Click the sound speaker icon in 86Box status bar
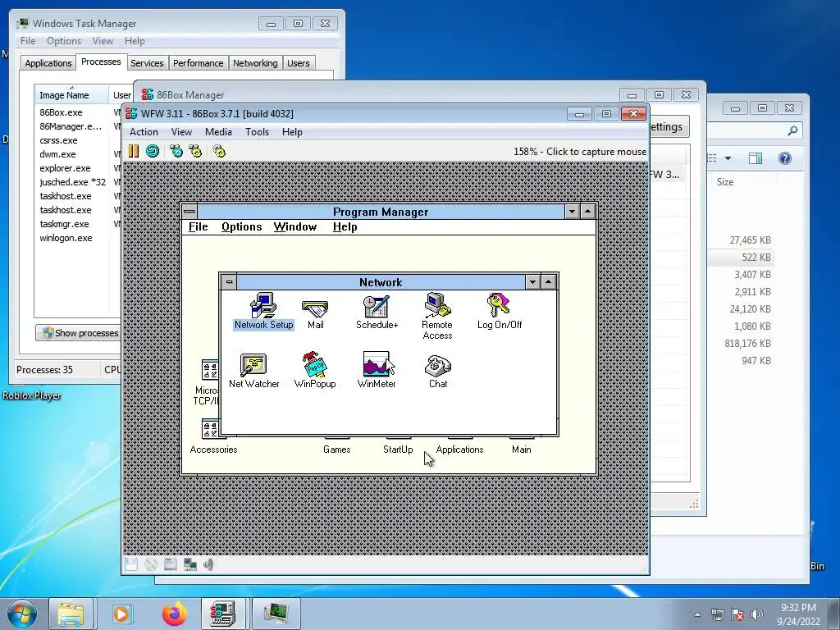840x630 pixels. 208,564
